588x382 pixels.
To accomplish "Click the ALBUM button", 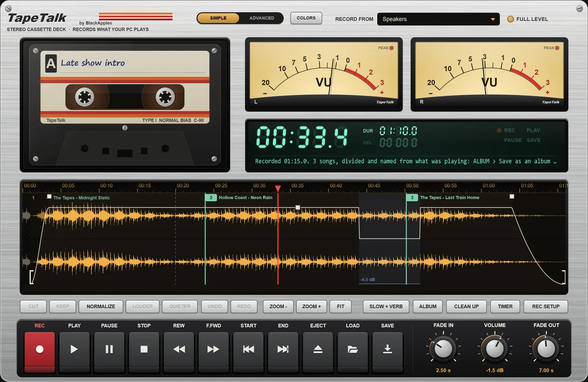I will [x=428, y=306].
